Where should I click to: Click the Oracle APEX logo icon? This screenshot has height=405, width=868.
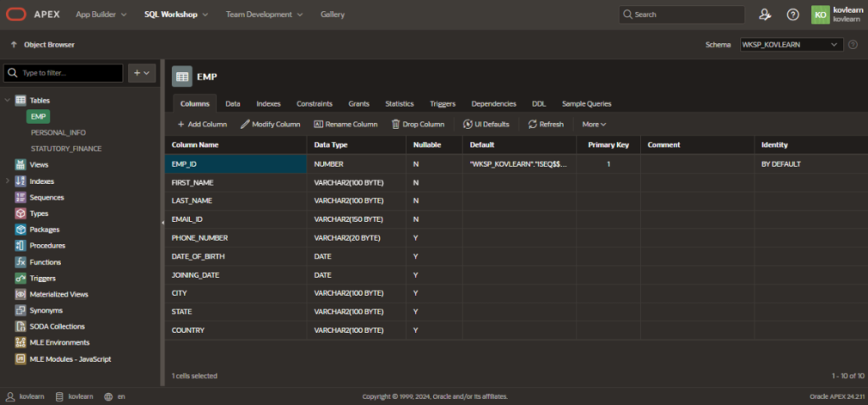point(16,14)
